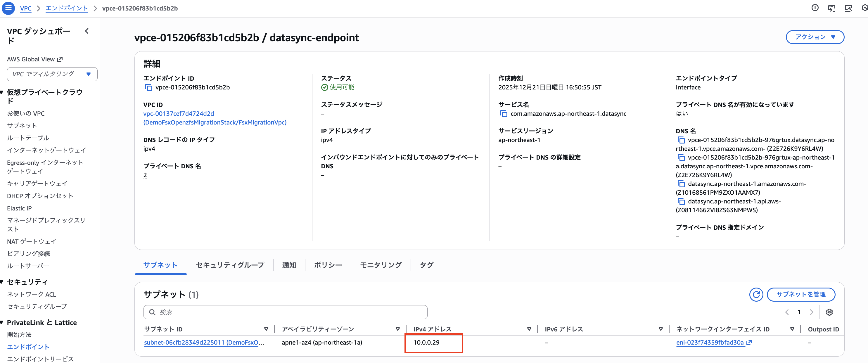Click the info icon in the top bar
This screenshot has width=868, height=363.
[815, 8]
